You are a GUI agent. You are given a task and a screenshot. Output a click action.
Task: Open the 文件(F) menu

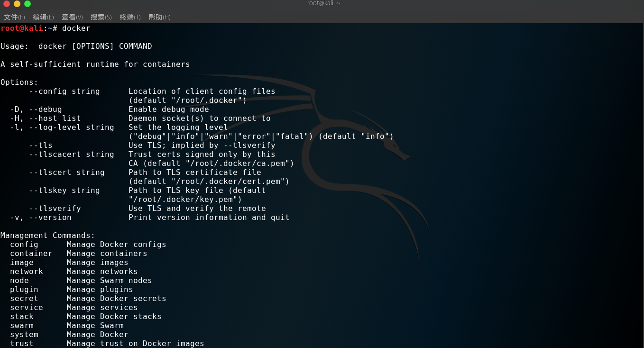pos(14,17)
